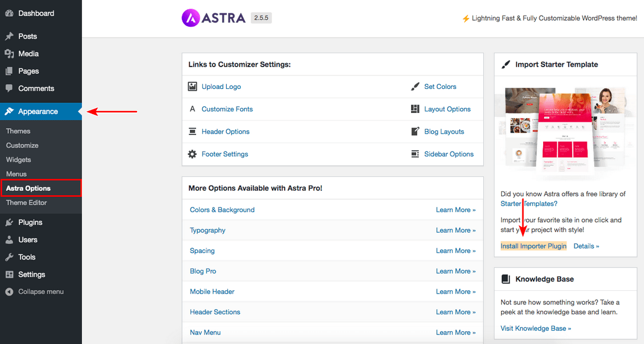Click the Layout Options grid icon
Viewport: 644px width, 344px height.
tap(415, 109)
